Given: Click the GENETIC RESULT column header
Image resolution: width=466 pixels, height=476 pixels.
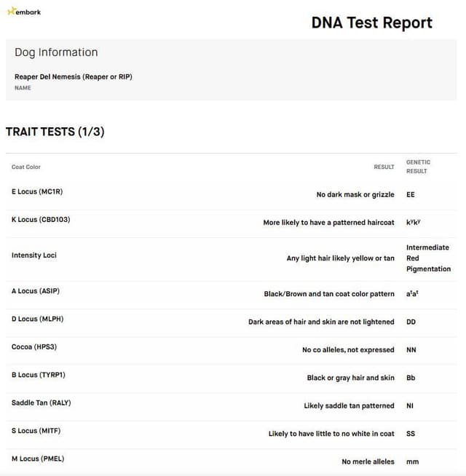Looking at the screenshot, I should (418, 167).
